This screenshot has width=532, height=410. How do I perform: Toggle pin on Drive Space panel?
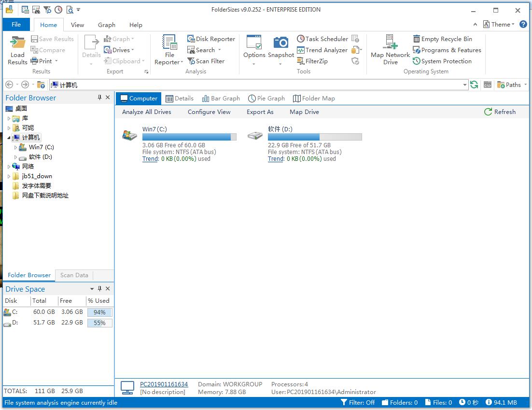(100, 289)
